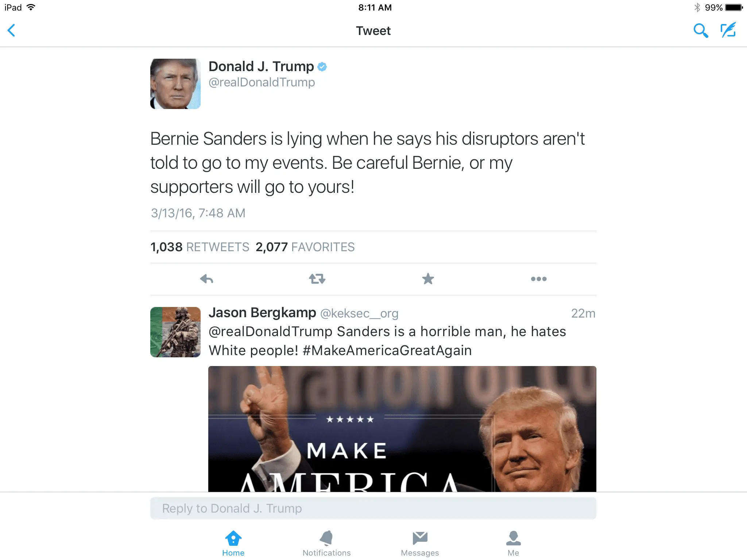The image size is (747, 560).
Task: Open Jason Bergkamp's name link
Action: click(262, 313)
